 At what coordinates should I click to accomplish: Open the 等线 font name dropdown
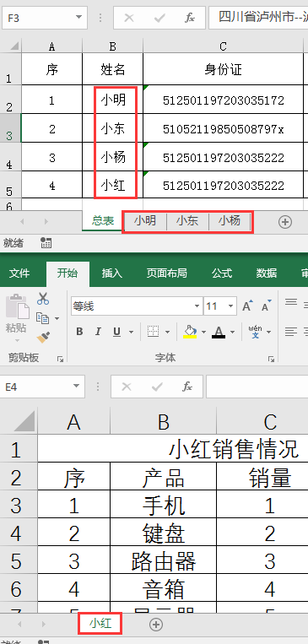pyautogui.click(x=197, y=306)
